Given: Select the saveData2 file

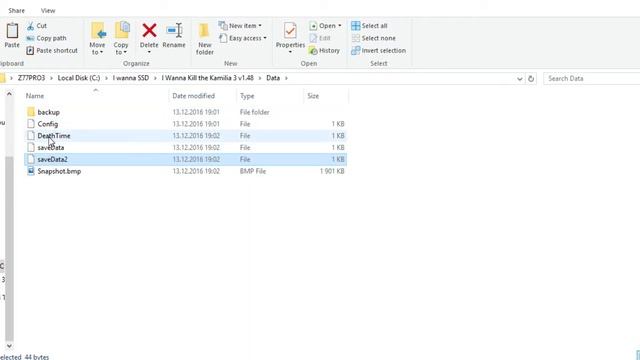Looking at the screenshot, I should pos(186,159).
